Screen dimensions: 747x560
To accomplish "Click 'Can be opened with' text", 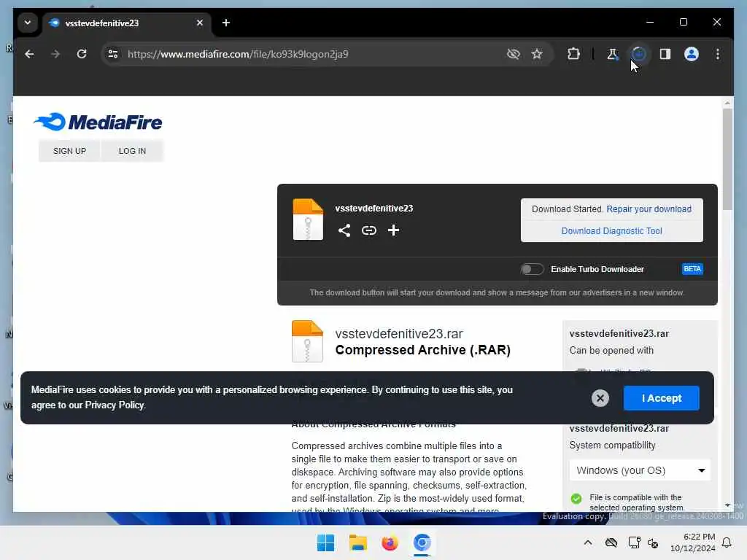I will pyautogui.click(x=611, y=351).
